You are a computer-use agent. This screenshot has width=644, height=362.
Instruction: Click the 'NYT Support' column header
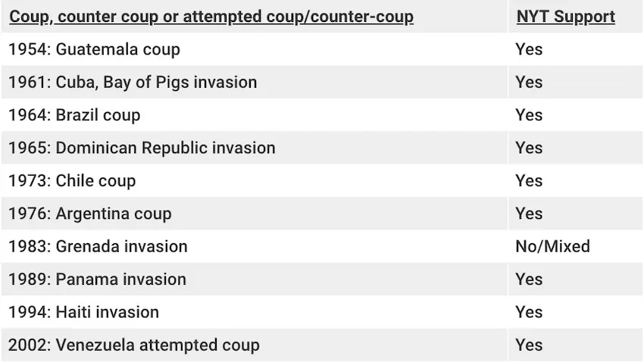pyautogui.click(x=565, y=17)
